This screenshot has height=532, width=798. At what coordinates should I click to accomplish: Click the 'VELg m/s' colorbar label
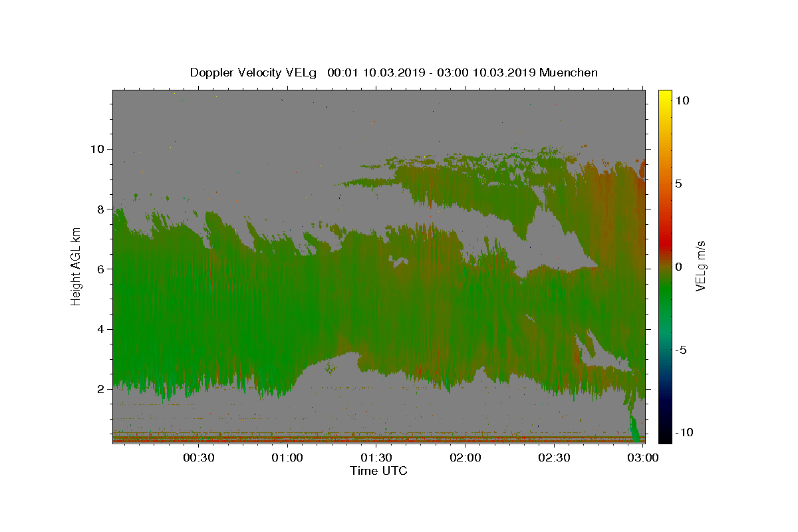click(x=701, y=267)
